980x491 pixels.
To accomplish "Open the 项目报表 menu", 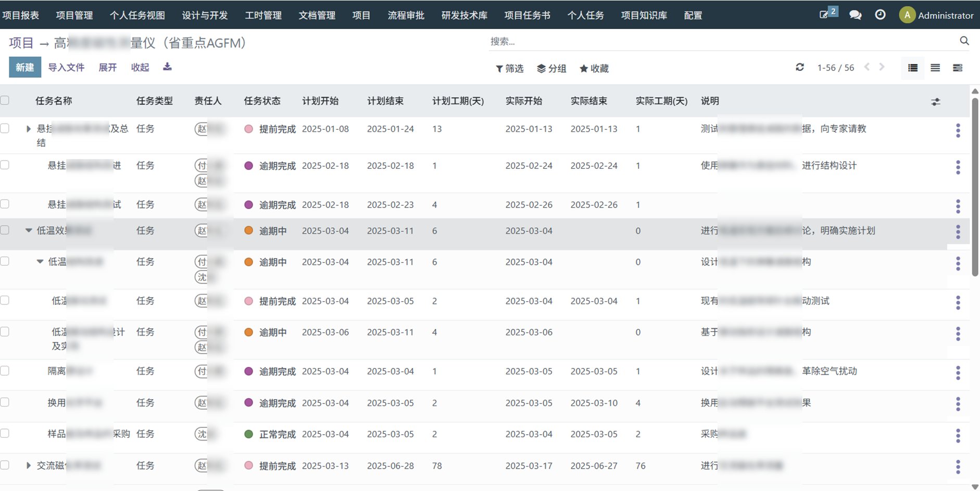I will [20, 15].
